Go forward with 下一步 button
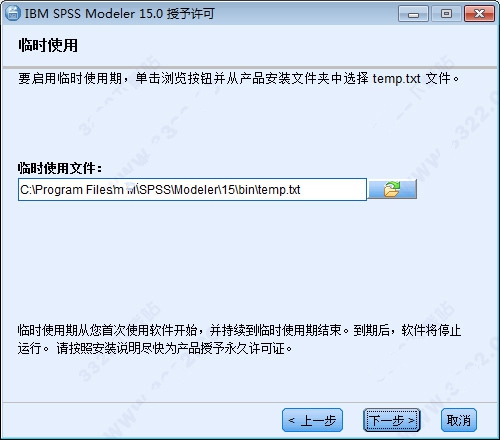The width and height of the screenshot is (500, 440). [x=391, y=420]
